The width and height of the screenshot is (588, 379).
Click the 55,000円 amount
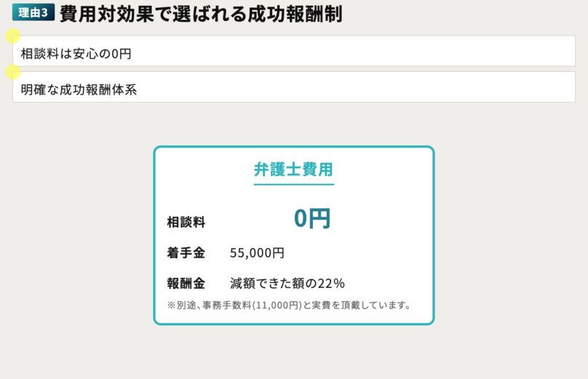click(257, 253)
